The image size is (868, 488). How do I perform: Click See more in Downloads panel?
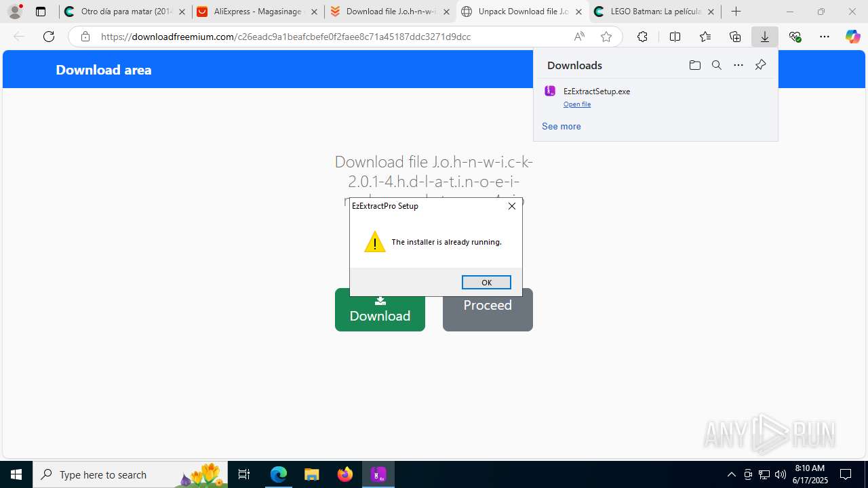561,126
